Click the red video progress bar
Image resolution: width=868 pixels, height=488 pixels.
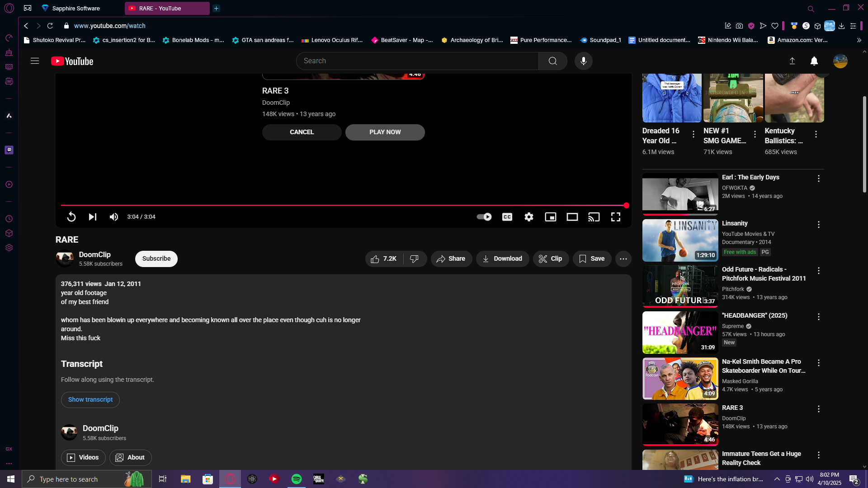pos(344,206)
